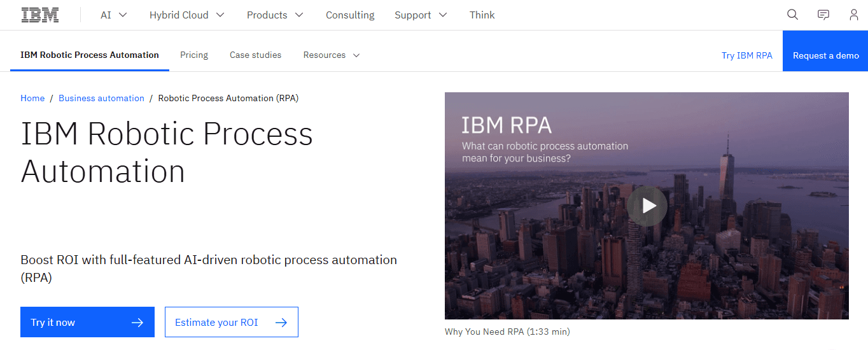Click the Try IBM RPA link

click(746, 55)
